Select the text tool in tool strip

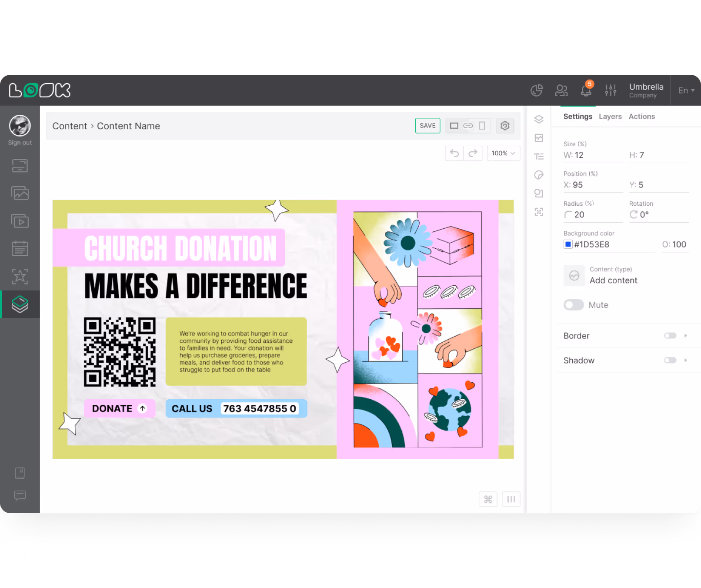tap(539, 157)
